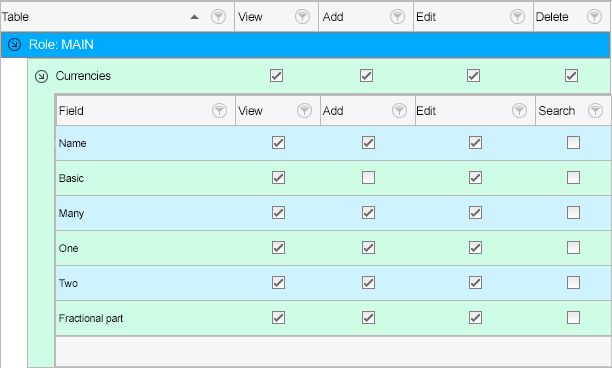Open filter icon in top View column header
This screenshot has height=368, width=612.
(302, 17)
